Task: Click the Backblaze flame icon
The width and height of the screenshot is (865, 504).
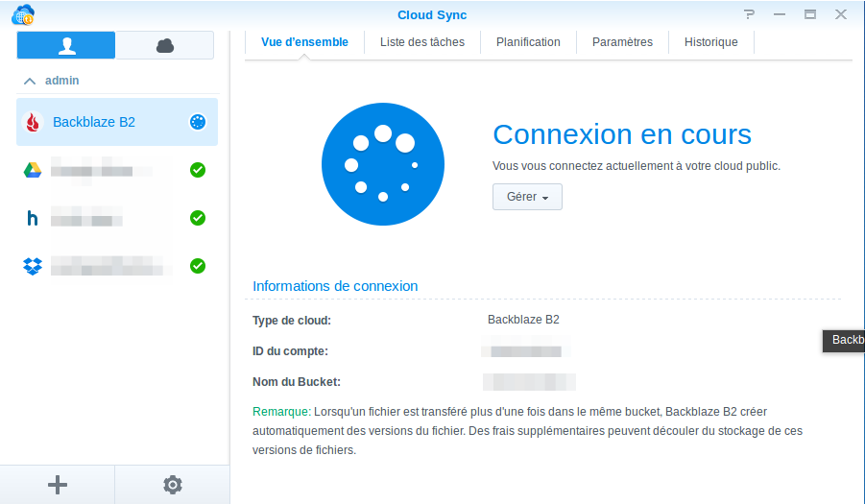Action: pyautogui.click(x=33, y=122)
